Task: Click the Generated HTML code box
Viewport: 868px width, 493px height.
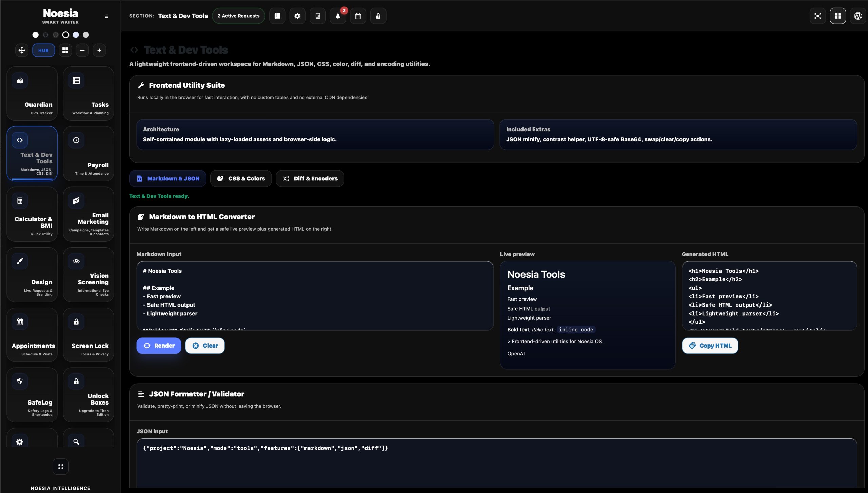Action: click(x=769, y=296)
